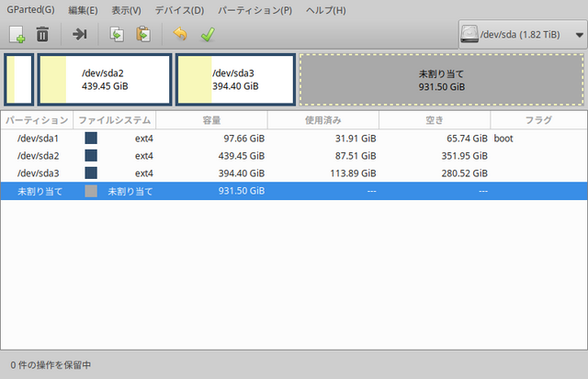
Task: Open the パーティション(P) menu
Action: pyautogui.click(x=255, y=10)
